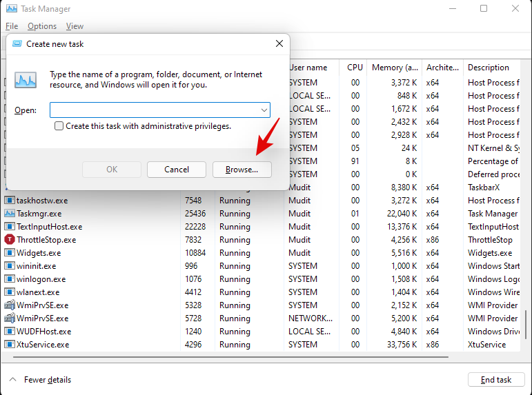The width and height of the screenshot is (532, 395).
Task: Sort by the Memory column header
Action: click(x=395, y=68)
